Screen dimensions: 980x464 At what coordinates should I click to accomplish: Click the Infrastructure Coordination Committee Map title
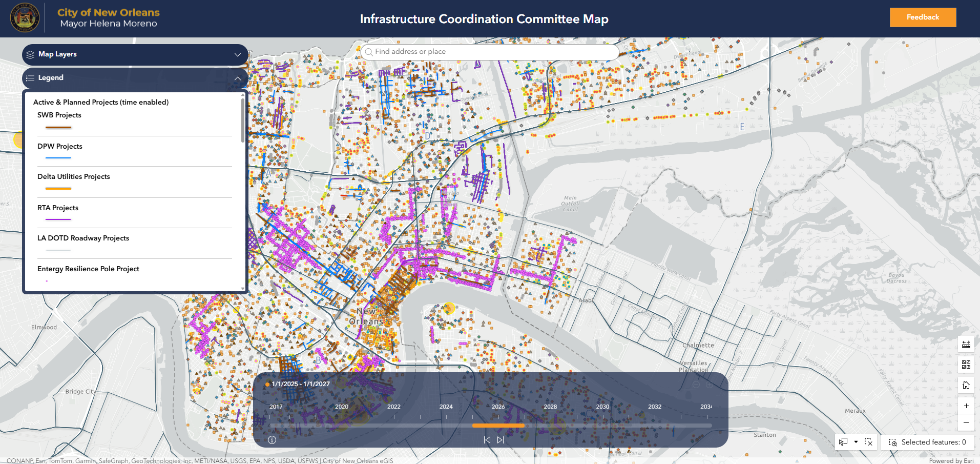484,19
